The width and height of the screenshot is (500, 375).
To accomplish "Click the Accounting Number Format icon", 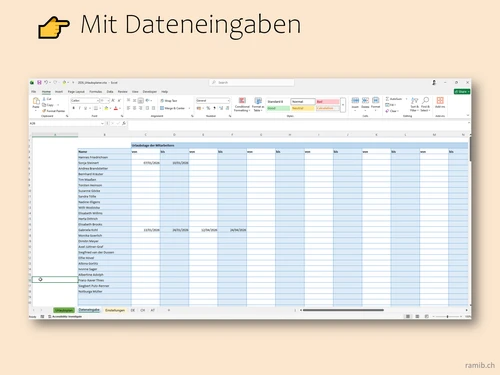I will (x=199, y=108).
